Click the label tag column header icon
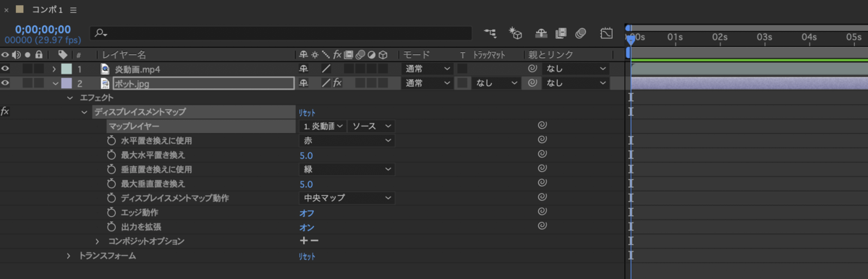Screen dimensions: 868x279 63,54
